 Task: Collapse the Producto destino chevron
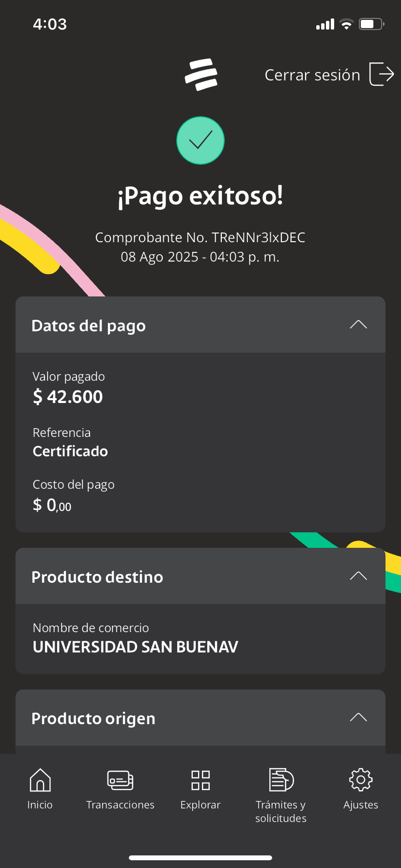pyautogui.click(x=358, y=576)
